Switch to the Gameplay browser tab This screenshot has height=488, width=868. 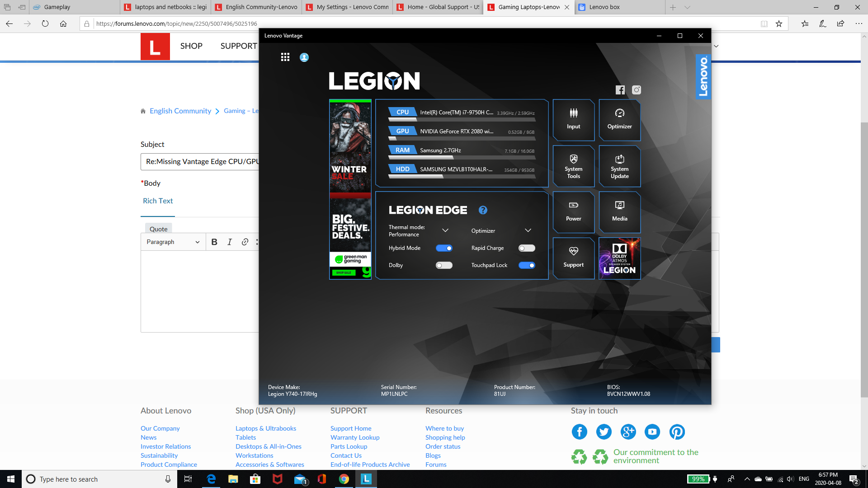75,7
